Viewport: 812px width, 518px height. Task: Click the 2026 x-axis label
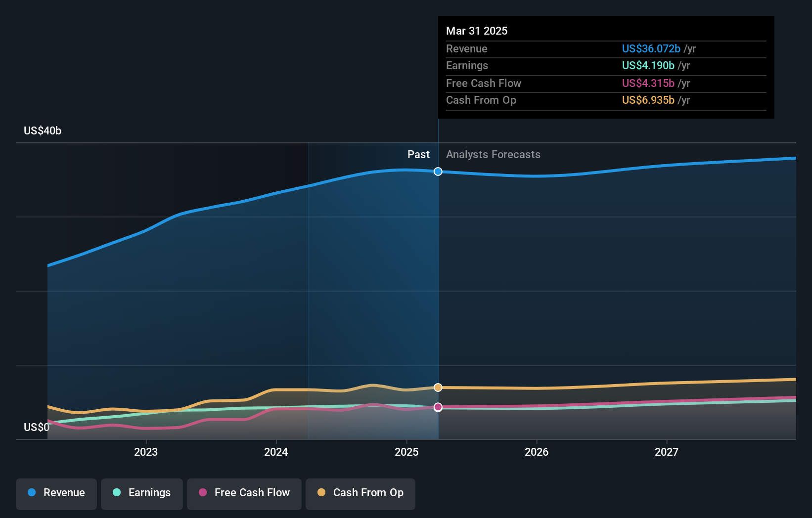pos(537,452)
